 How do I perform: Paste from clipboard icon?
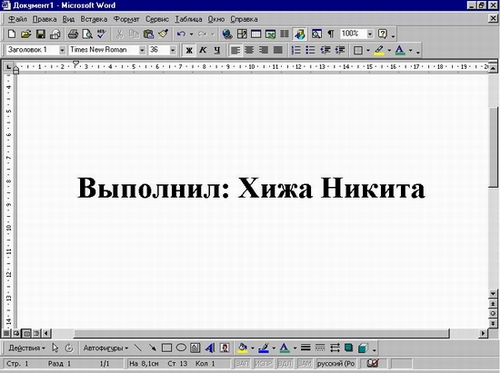(148, 34)
